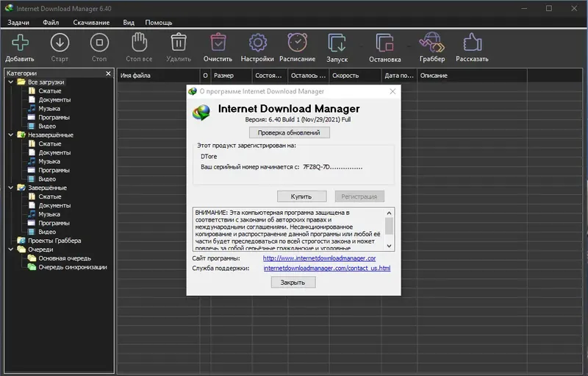
Task: Close the About dialog with X
Action: click(x=392, y=91)
